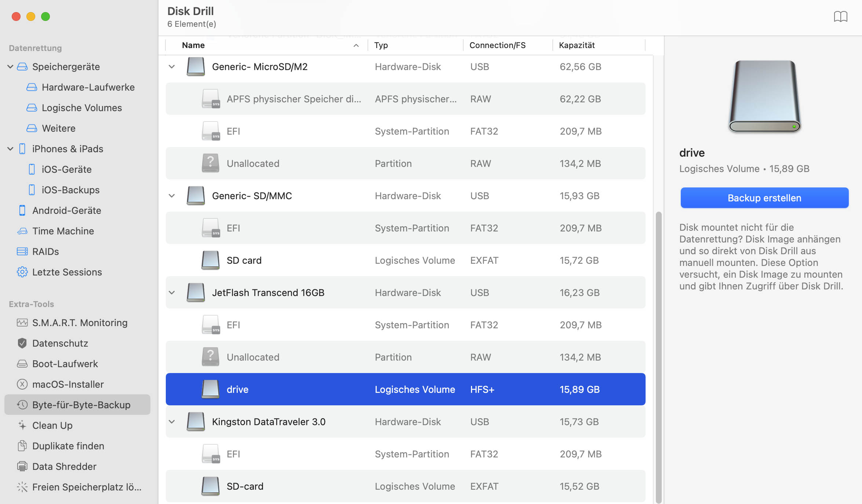Screen dimensions: 862x504
Task: Click the Backup erstellen button
Action: tap(764, 198)
